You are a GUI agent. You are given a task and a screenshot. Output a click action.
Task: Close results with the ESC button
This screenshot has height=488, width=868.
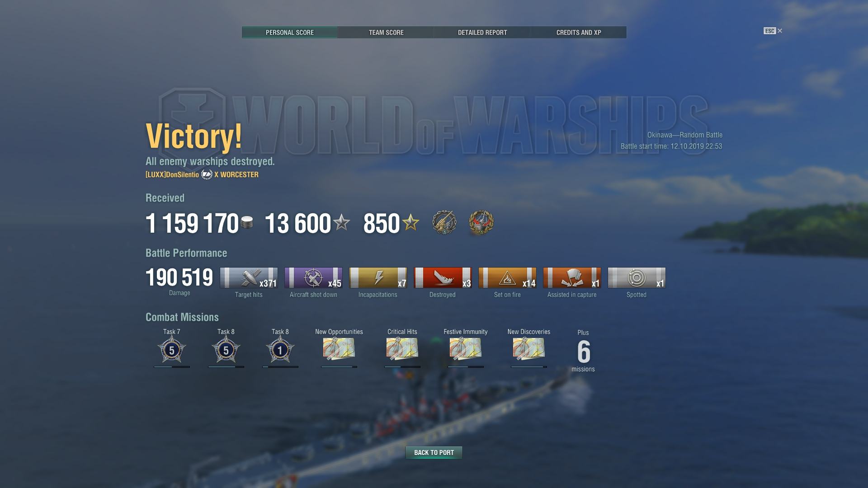tap(773, 31)
